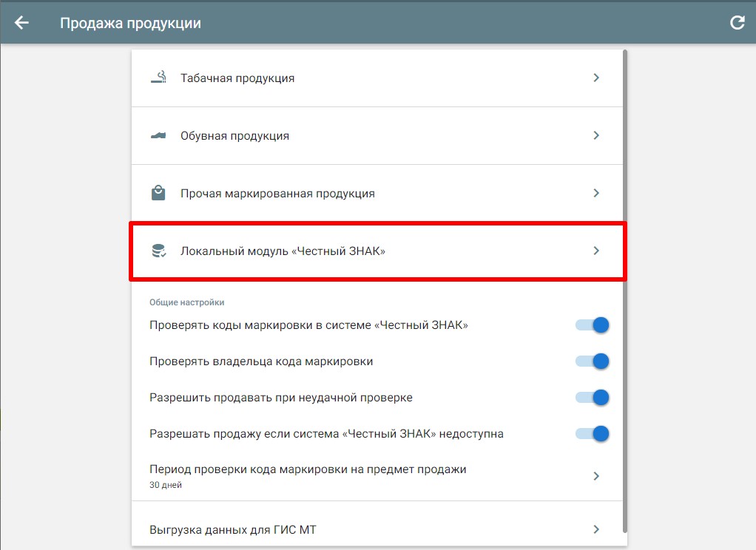Image resolution: width=756 pixels, height=550 pixels.
Task: Open Период проверки кода маркировки setting
Action: click(x=377, y=476)
